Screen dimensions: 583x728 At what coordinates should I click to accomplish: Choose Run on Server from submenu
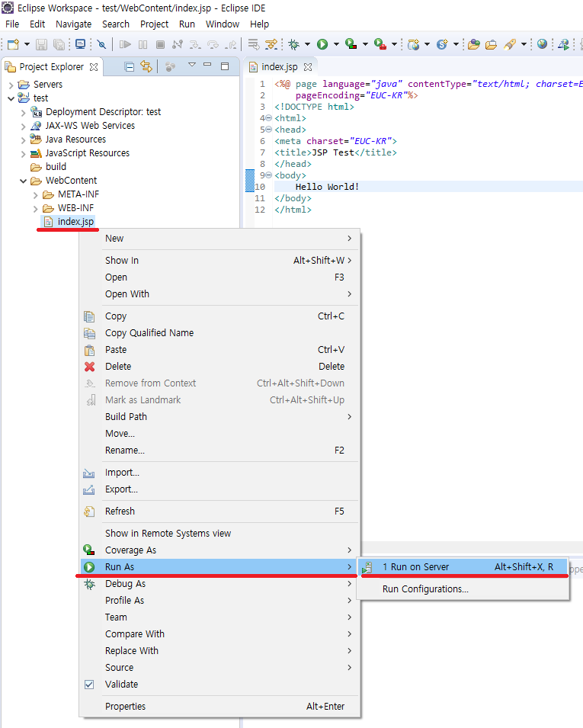pos(463,567)
